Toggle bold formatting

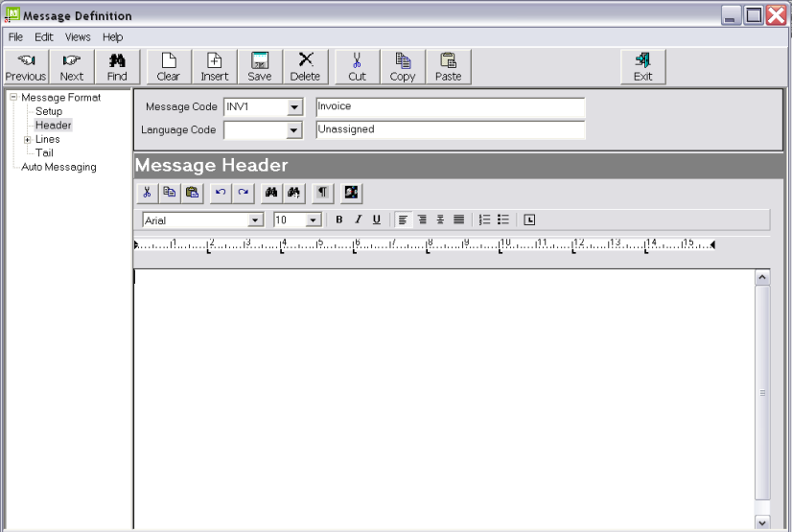click(x=339, y=220)
